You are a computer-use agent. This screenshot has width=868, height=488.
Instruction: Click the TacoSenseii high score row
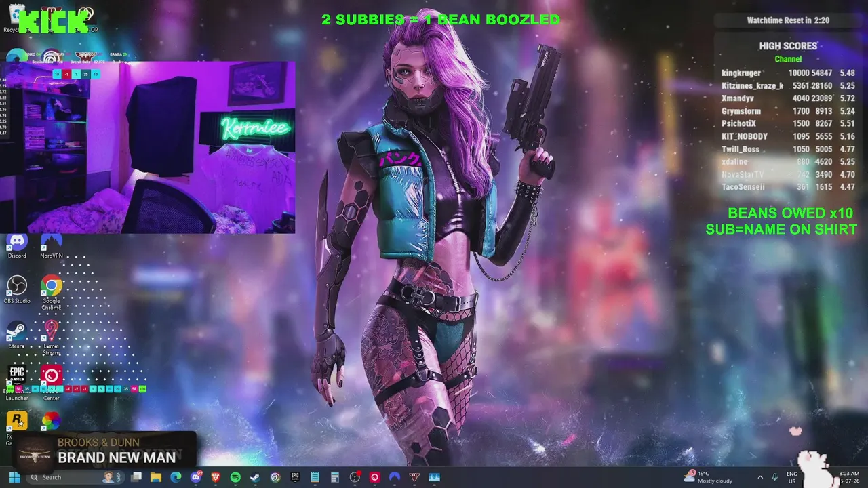[x=788, y=187]
